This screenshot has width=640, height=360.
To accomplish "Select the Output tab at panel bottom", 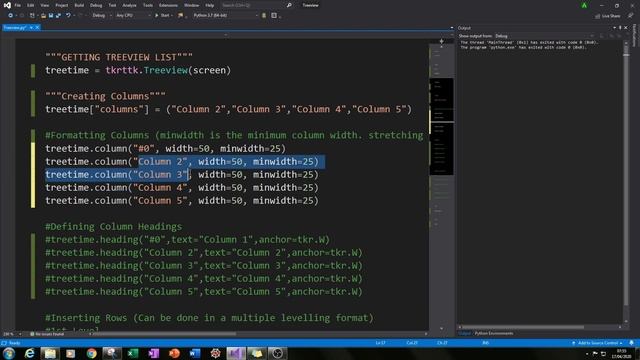I will [x=464, y=333].
